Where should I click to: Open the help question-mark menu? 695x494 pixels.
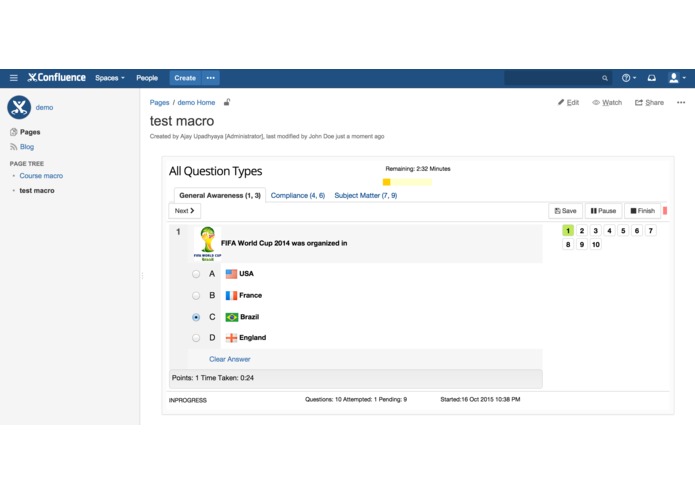coord(629,78)
